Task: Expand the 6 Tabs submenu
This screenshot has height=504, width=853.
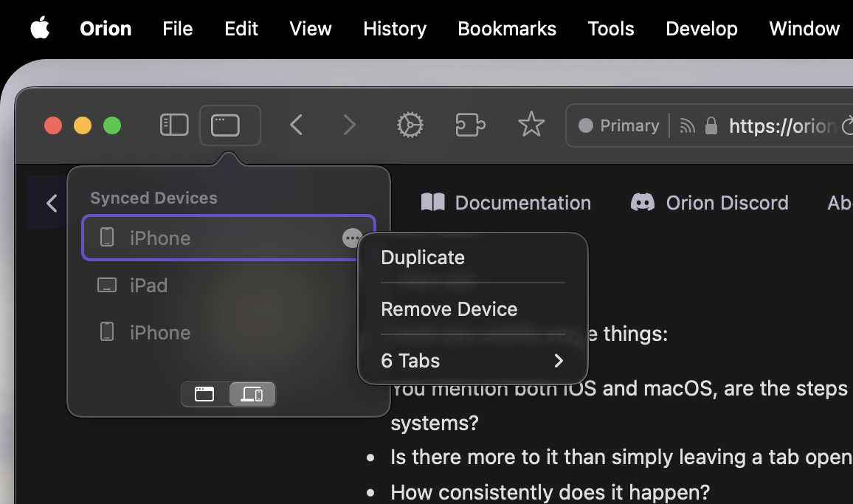Action: click(472, 361)
